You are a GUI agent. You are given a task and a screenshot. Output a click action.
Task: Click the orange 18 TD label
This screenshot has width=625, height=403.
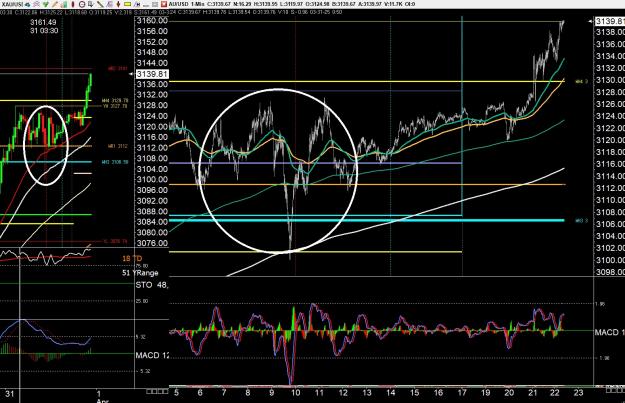coord(132,259)
